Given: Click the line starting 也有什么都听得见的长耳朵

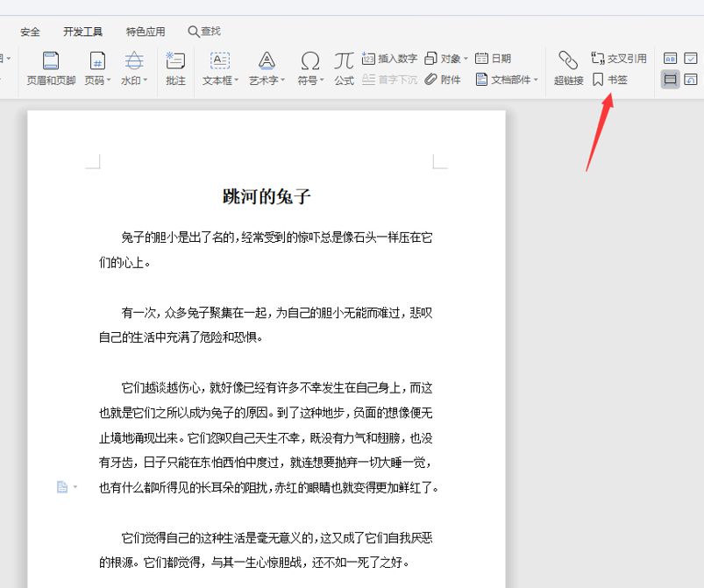Looking at the screenshot, I should click(x=268, y=487).
